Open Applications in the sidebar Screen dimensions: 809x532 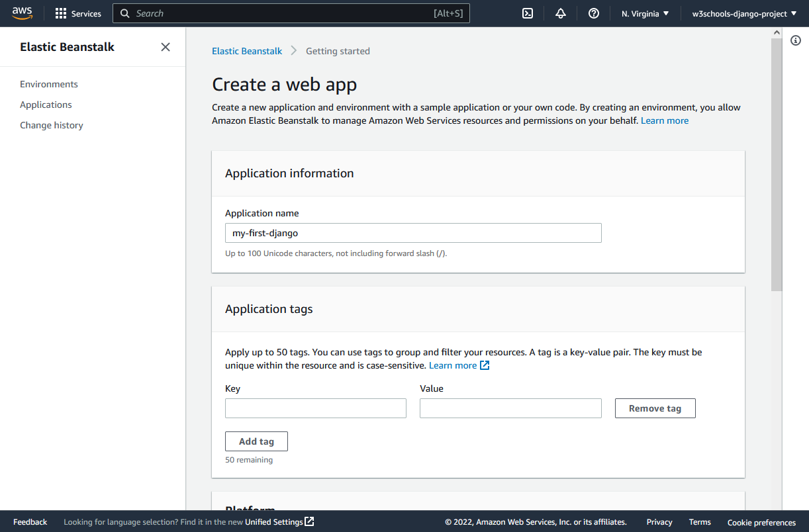pyautogui.click(x=46, y=105)
